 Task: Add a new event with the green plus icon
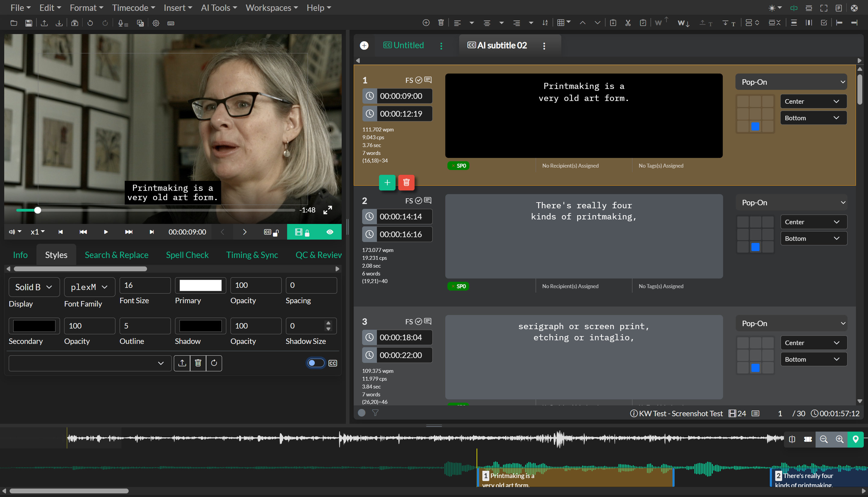pos(387,182)
